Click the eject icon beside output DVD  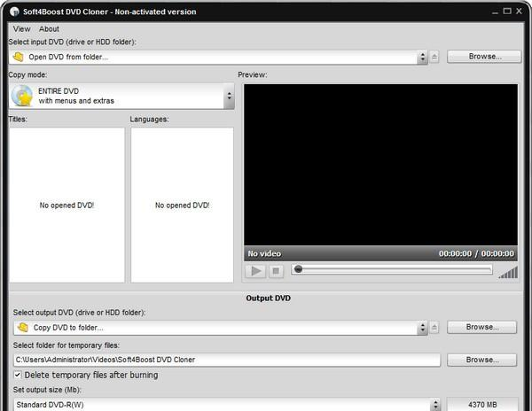click(x=434, y=328)
